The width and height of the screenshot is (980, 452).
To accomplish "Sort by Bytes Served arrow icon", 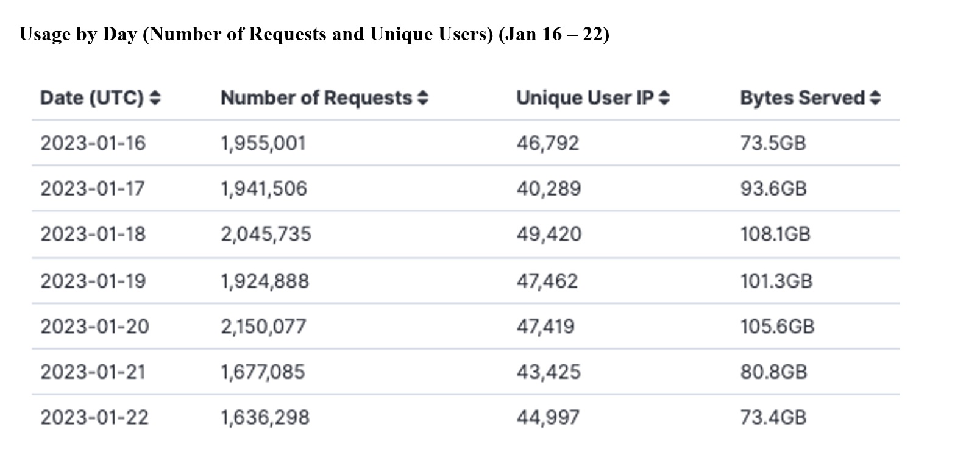I will click(875, 98).
